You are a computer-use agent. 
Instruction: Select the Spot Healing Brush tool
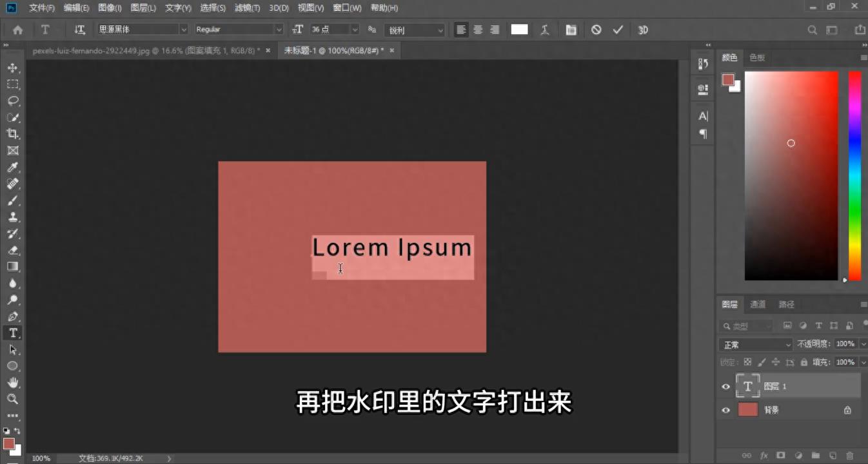[x=12, y=184]
